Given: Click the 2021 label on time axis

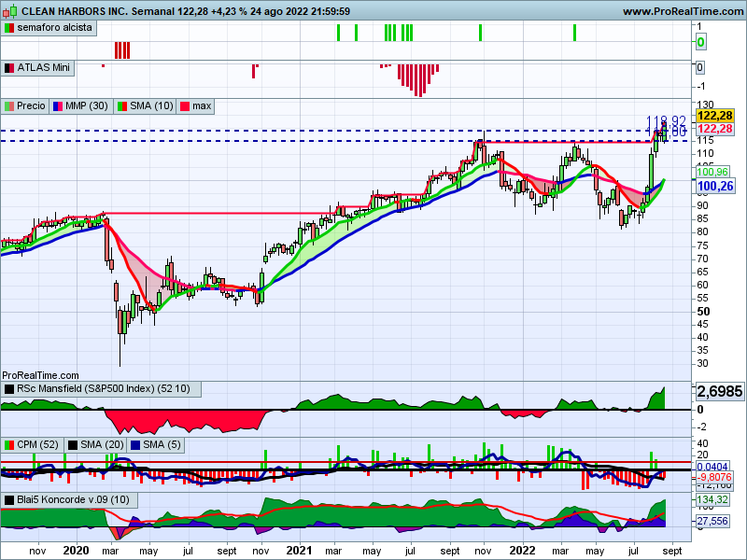Looking at the screenshot, I should click(299, 551).
